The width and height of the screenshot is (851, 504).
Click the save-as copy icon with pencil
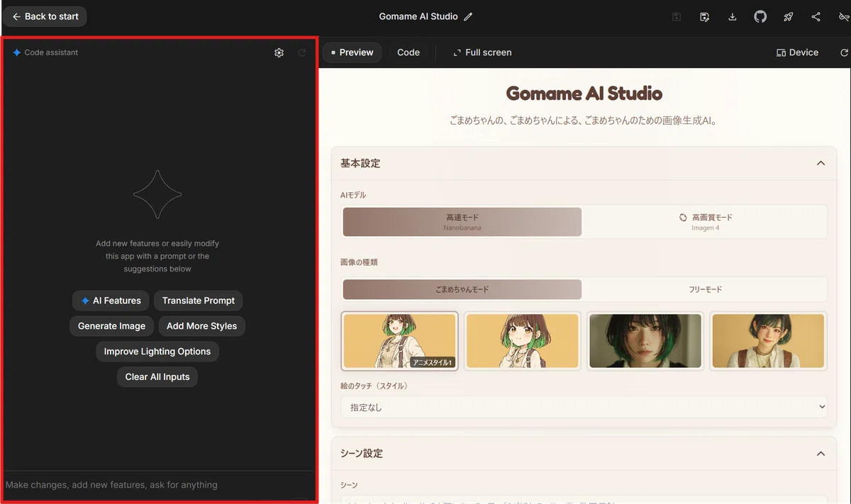pos(704,17)
